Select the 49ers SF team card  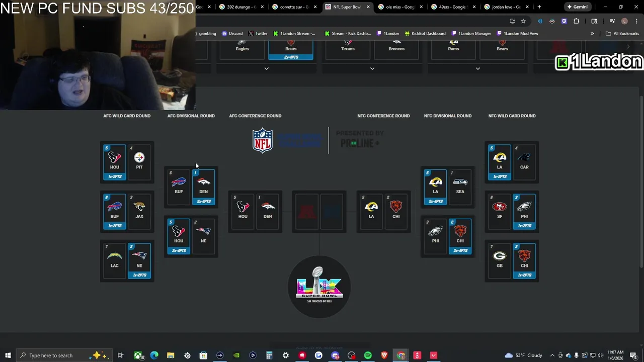[500, 211]
